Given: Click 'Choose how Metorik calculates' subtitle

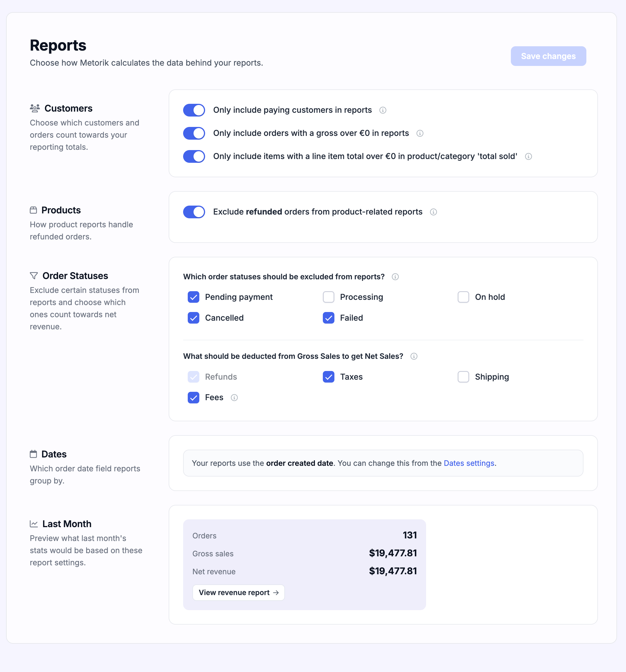Looking at the screenshot, I should tap(146, 63).
